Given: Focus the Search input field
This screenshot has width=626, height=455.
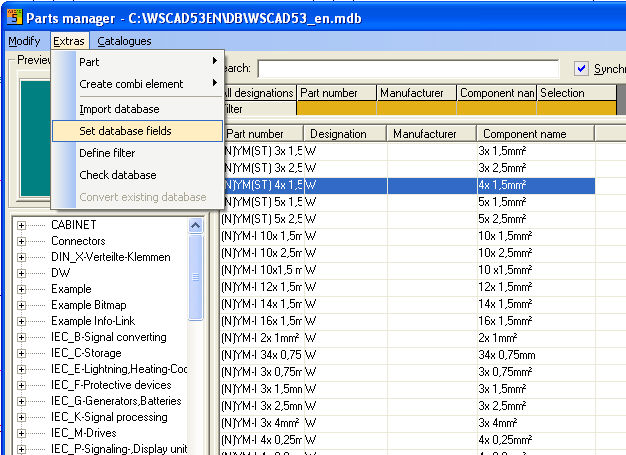Looking at the screenshot, I should pyautogui.click(x=408, y=69).
